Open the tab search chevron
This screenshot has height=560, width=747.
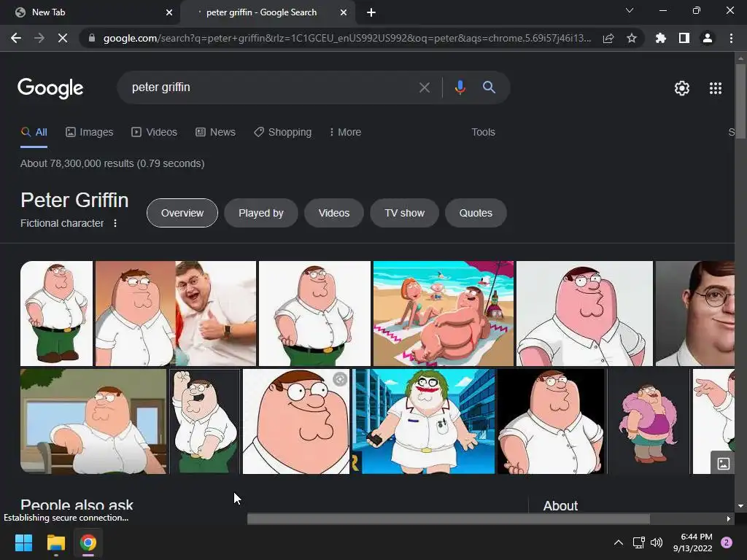pyautogui.click(x=630, y=10)
